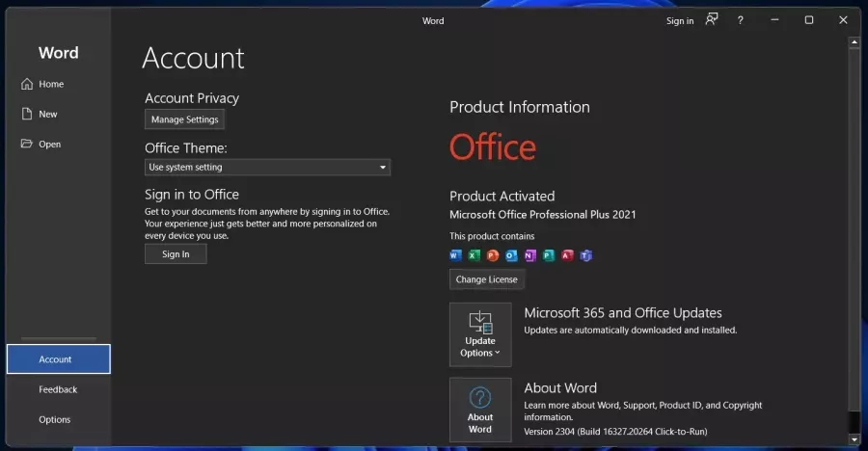Click the scrollbar down arrow

pyautogui.click(x=854, y=439)
